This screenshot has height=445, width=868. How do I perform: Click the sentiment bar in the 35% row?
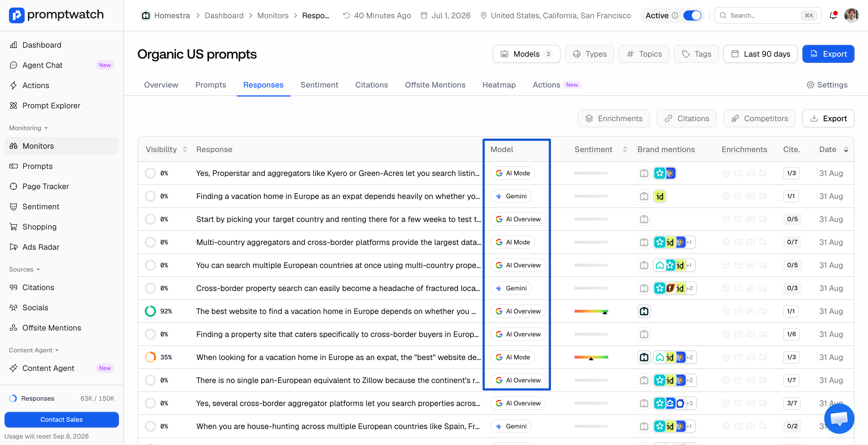coord(591,357)
